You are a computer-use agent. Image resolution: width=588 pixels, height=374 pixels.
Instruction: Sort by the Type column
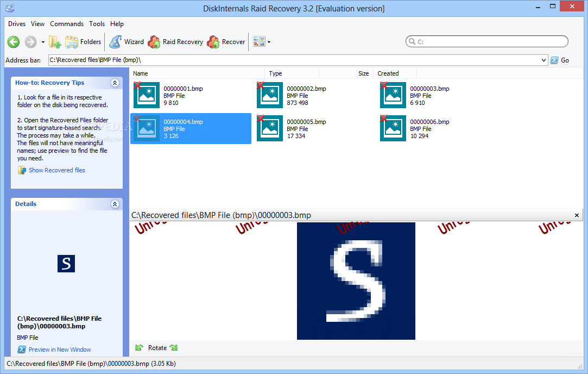[292, 73]
